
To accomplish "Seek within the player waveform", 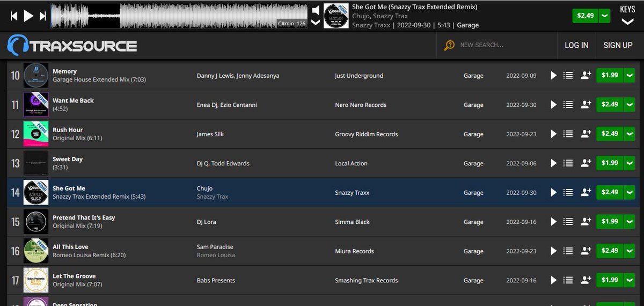I will 179,16.
